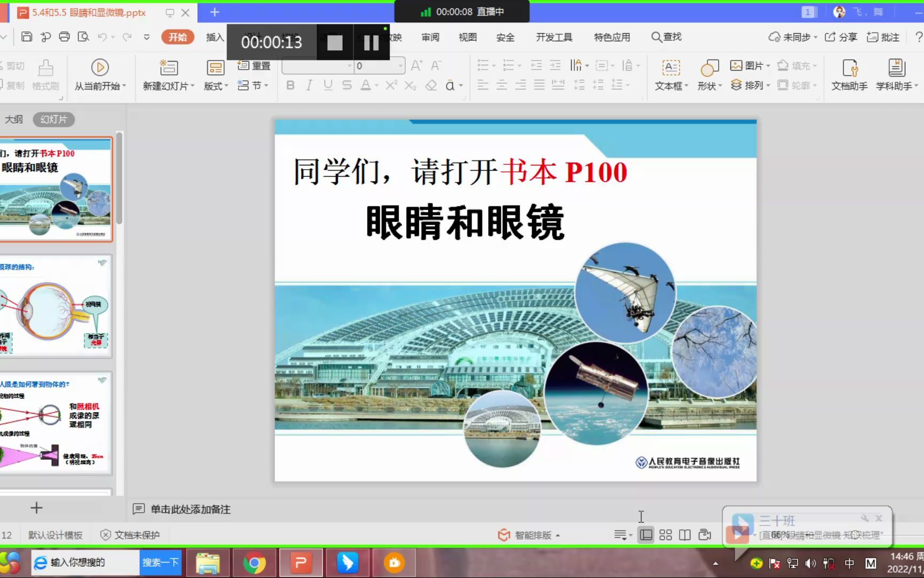
Task: Open the 节 section dropdown
Action: coord(253,85)
